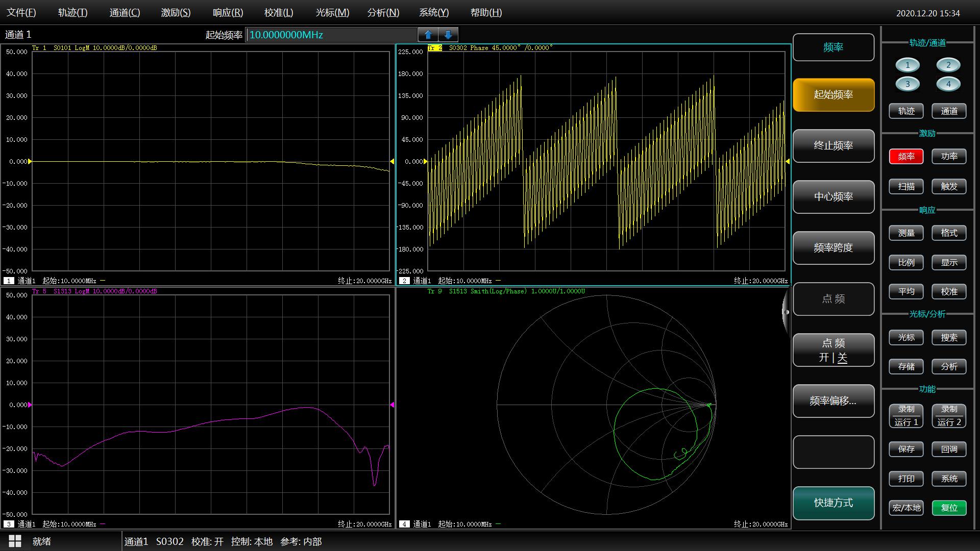Select the 频率跨度 softkey

click(834, 247)
